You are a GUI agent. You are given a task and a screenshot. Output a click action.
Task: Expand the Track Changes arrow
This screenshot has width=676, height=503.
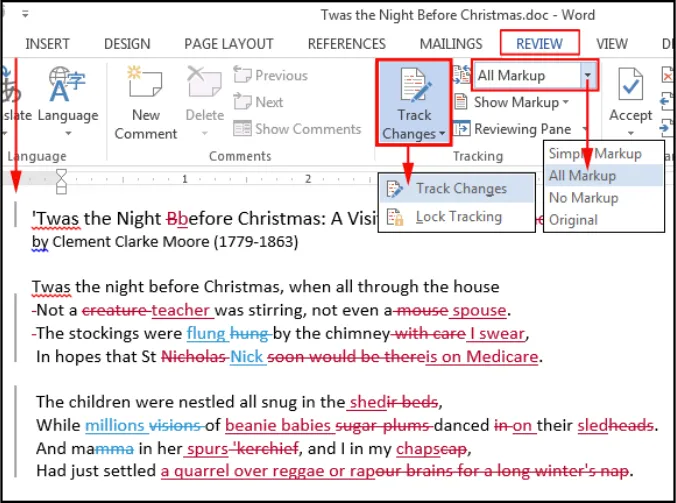(442, 134)
